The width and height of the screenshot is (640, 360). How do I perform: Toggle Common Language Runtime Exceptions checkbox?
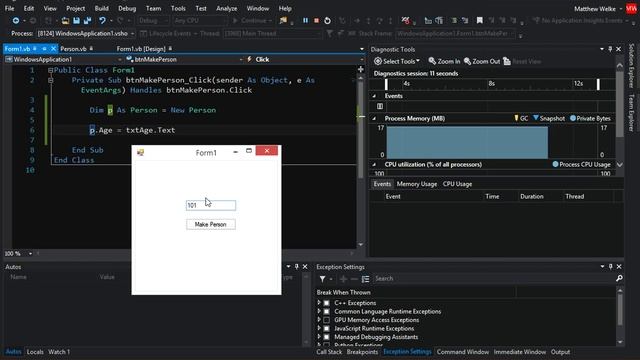[327, 311]
